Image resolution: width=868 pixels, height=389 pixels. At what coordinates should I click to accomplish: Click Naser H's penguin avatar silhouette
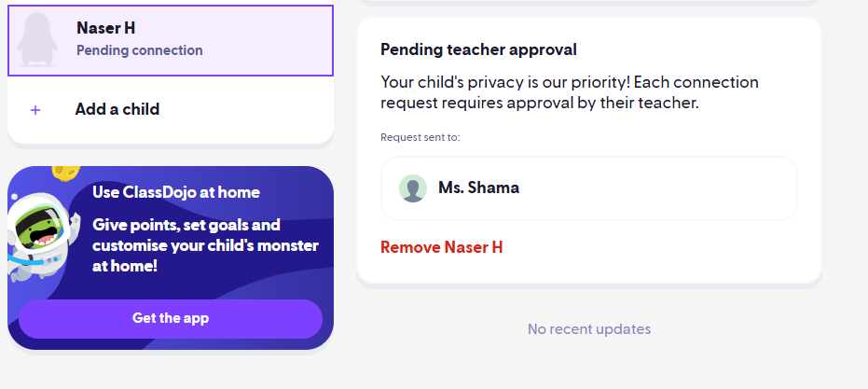click(x=39, y=40)
